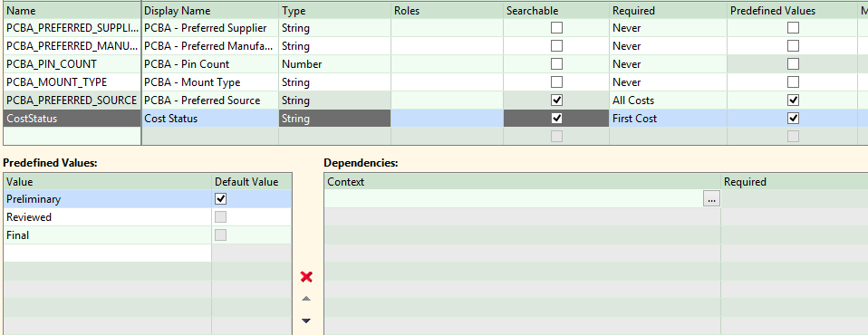Click the Searchable column header
Viewport: 868px width, 335px height.
[555, 11]
